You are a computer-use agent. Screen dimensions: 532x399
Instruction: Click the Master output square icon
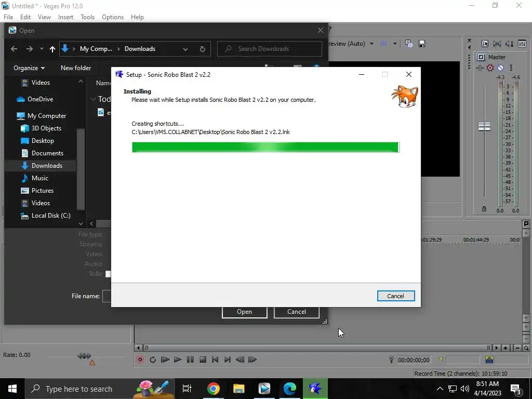pos(481,57)
